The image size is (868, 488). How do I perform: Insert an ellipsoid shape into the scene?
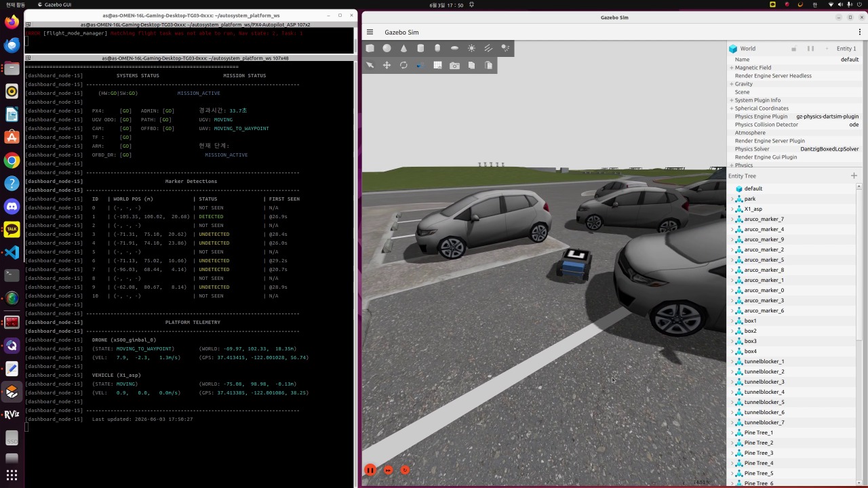coord(454,48)
